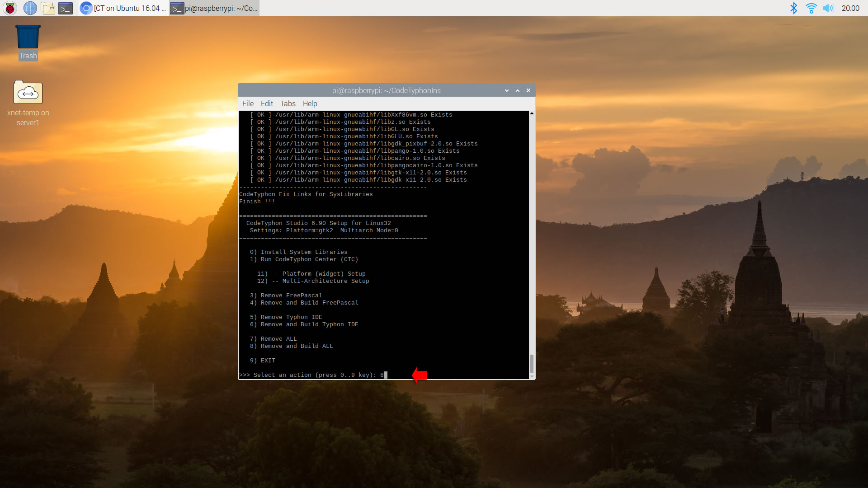Select xnet-temp on server1 desktop icon
The width and height of the screenshot is (868, 488).
[x=28, y=103]
